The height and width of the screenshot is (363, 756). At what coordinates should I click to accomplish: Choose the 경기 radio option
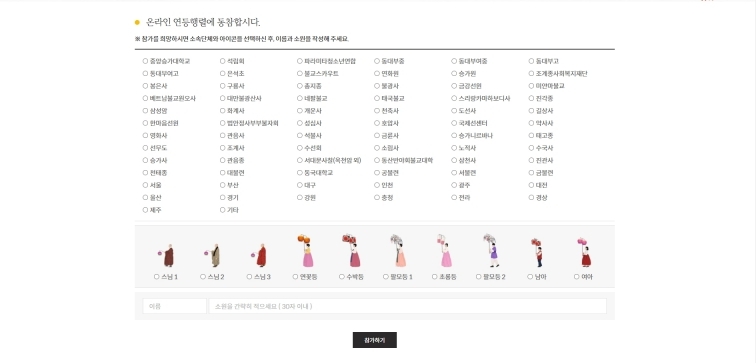point(223,197)
